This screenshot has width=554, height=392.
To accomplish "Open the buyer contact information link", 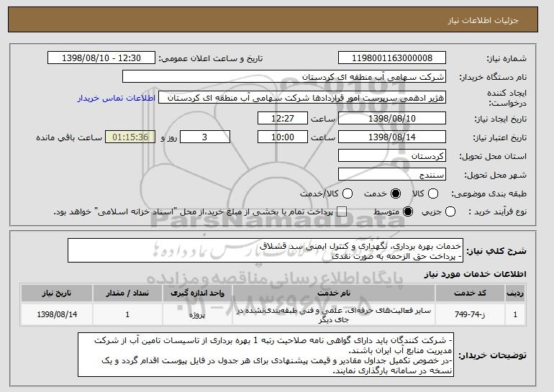I will 117,98.
